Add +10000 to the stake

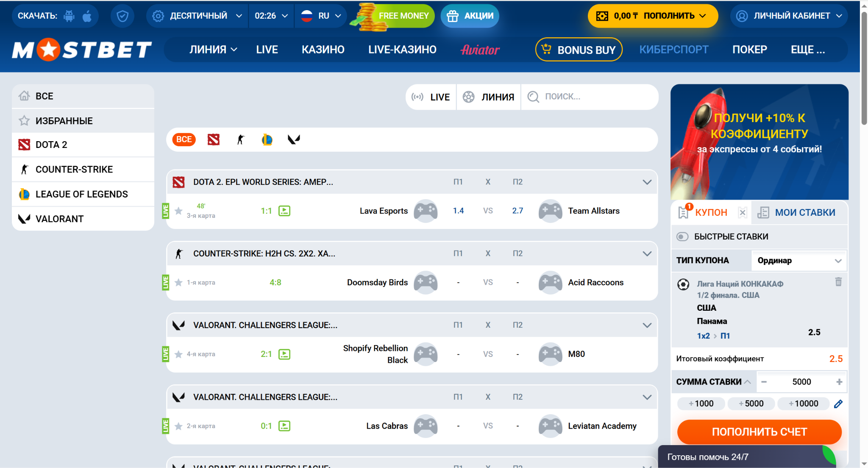coord(804,404)
